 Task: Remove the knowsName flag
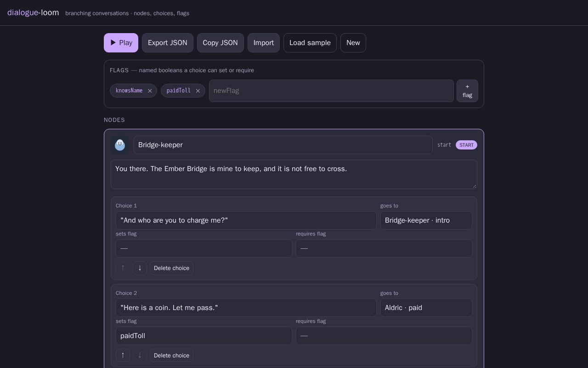click(x=150, y=91)
